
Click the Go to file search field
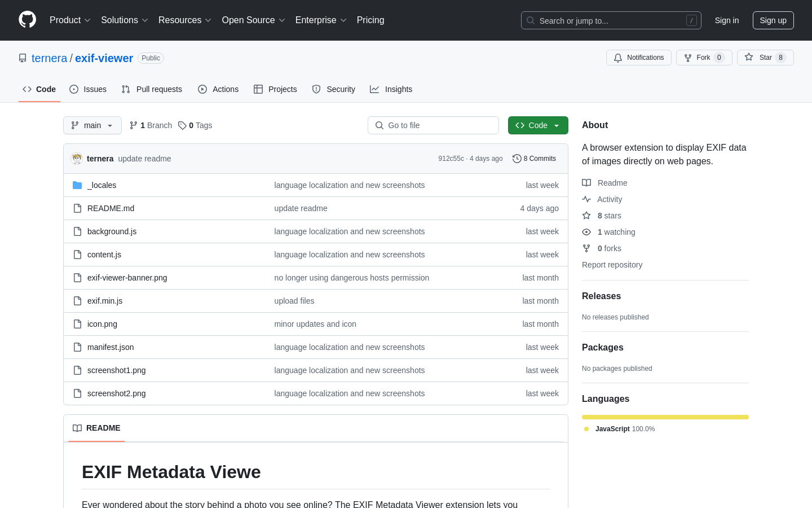(x=433, y=125)
